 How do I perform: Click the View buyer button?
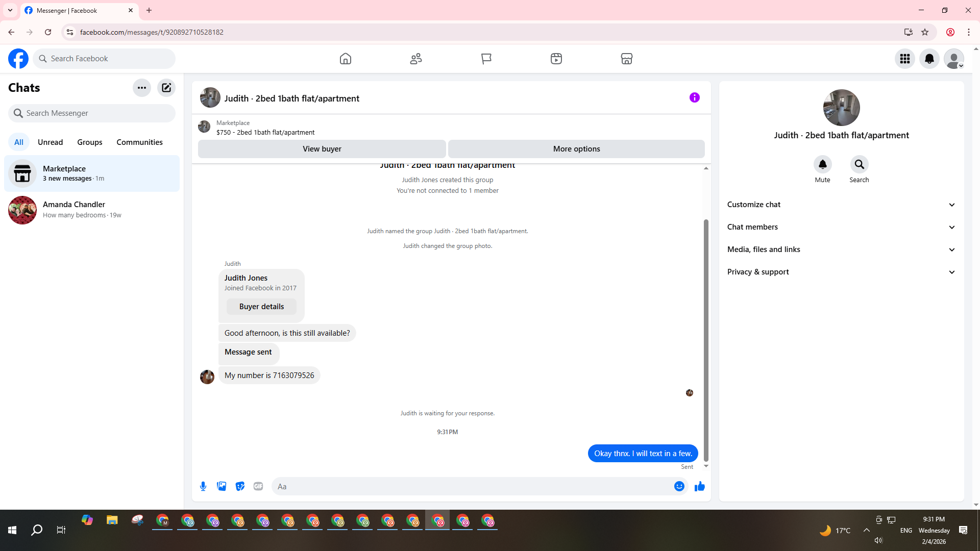click(x=322, y=149)
